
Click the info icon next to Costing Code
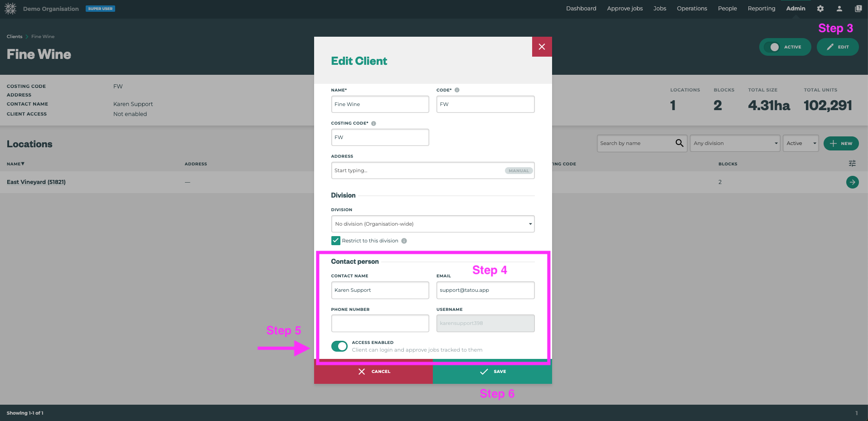coord(373,123)
